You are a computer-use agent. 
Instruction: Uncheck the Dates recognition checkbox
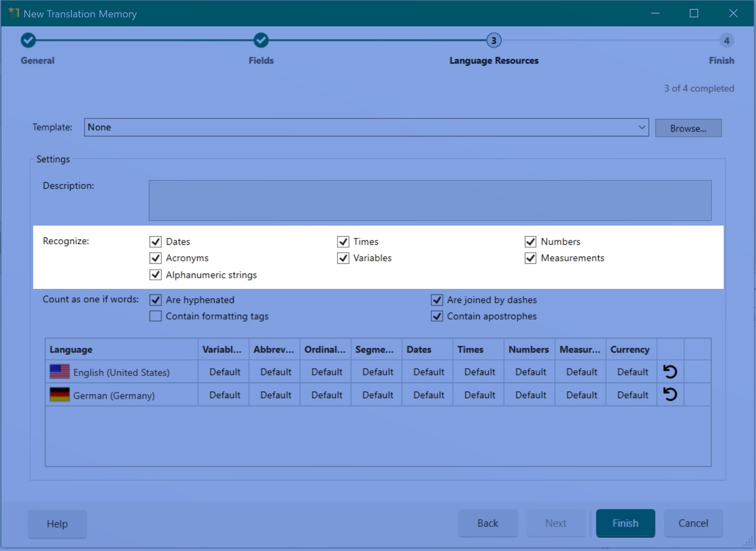tap(156, 242)
